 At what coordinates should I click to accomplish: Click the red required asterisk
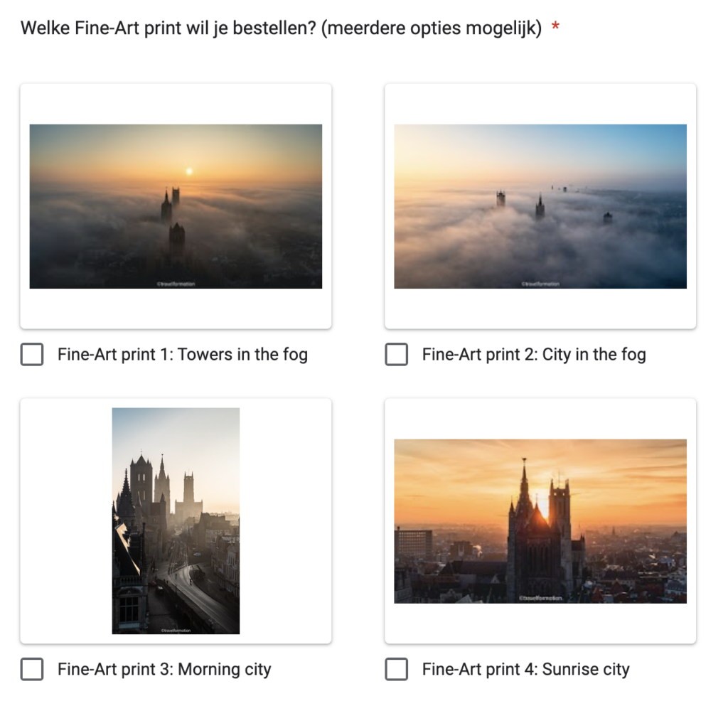(555, 28)
